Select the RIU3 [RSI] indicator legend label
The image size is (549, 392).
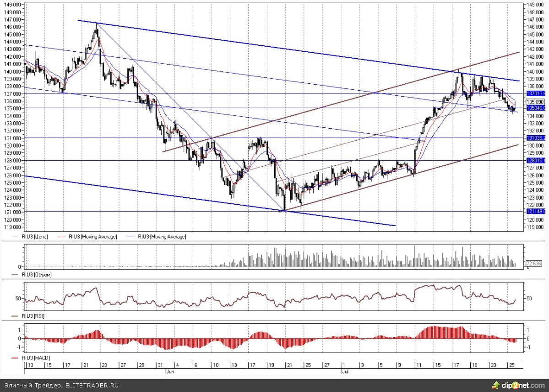[34, 316]
